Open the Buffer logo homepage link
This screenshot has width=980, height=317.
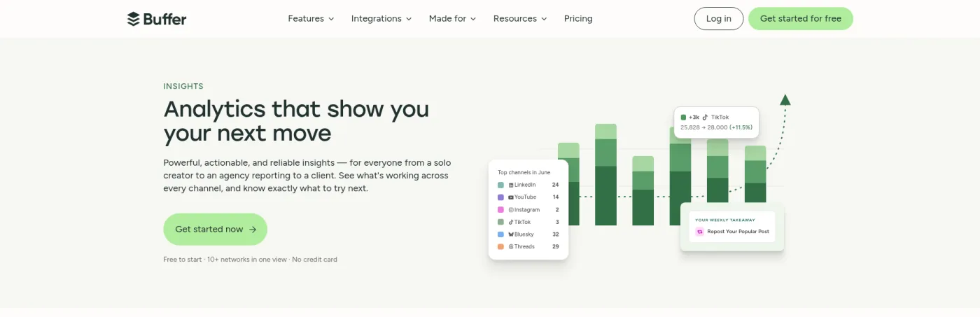click(157, 19)
